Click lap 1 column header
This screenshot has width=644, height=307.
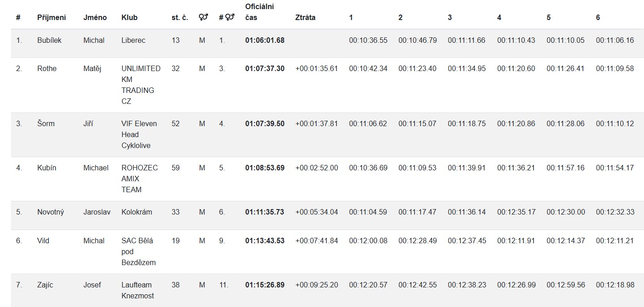351,17
